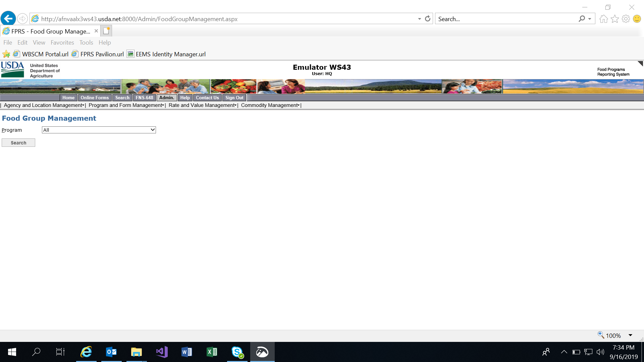Click the smiley feedback icon

(x=637, y=19)
